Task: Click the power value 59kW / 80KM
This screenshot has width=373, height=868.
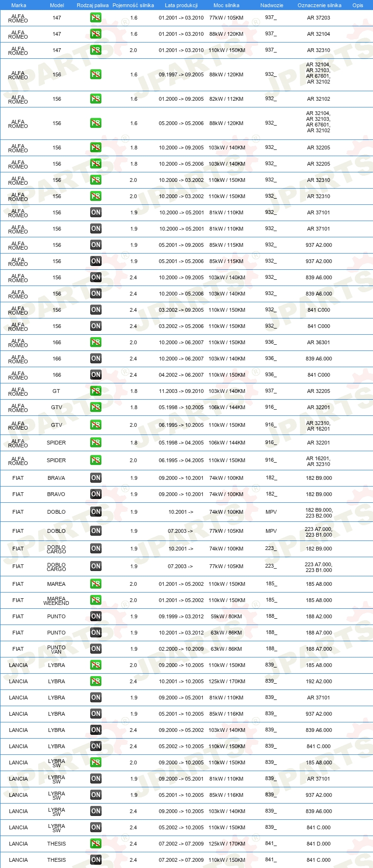Action: (226, 616)
